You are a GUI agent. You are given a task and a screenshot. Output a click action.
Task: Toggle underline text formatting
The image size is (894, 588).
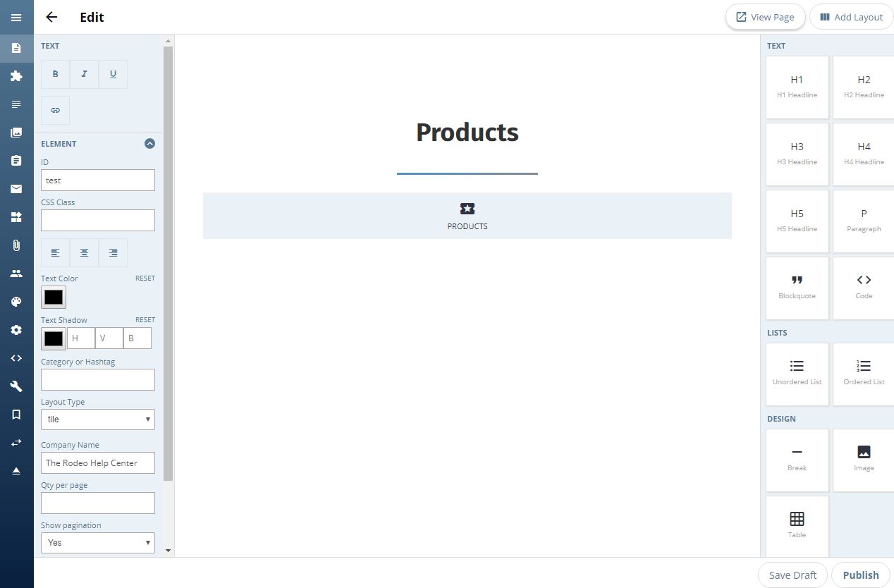(x=113, y=74)
